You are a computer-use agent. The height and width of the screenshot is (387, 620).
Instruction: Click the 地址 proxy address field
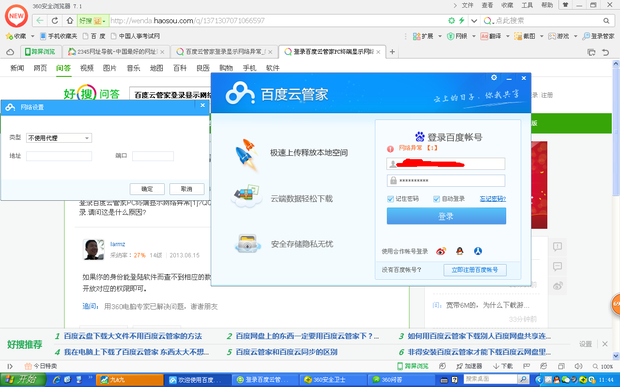click(59, 156)
